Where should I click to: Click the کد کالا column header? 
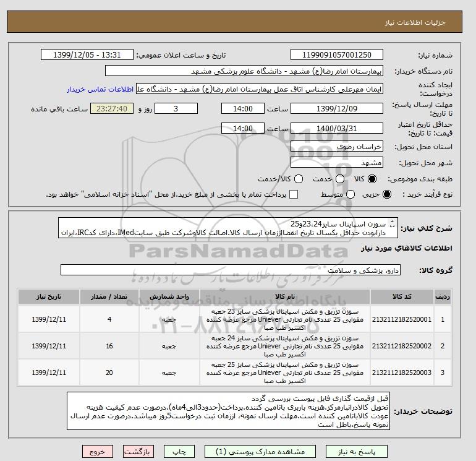click(x=402, y=296)
